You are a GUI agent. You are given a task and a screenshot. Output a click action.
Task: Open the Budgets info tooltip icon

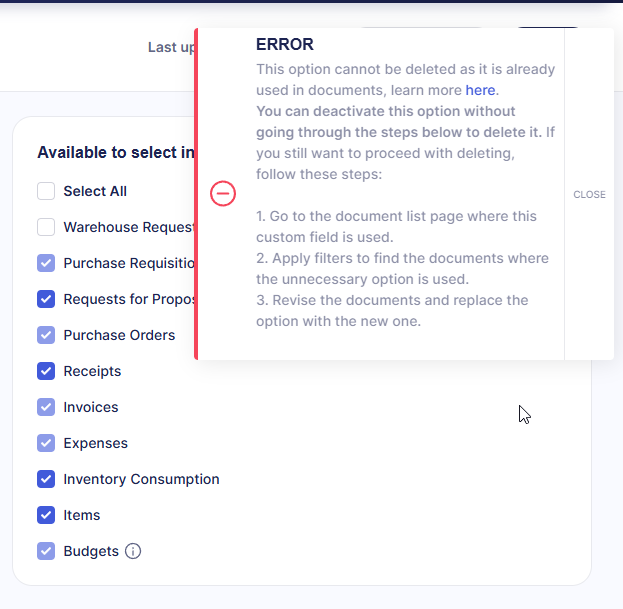coord(133,551)
